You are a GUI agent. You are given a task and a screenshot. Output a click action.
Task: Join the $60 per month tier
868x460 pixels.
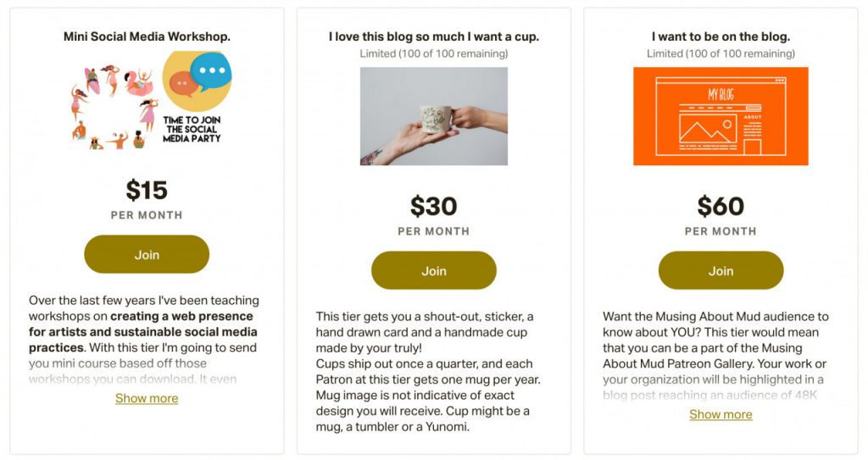pyautogui.click(x=721, y=270)
